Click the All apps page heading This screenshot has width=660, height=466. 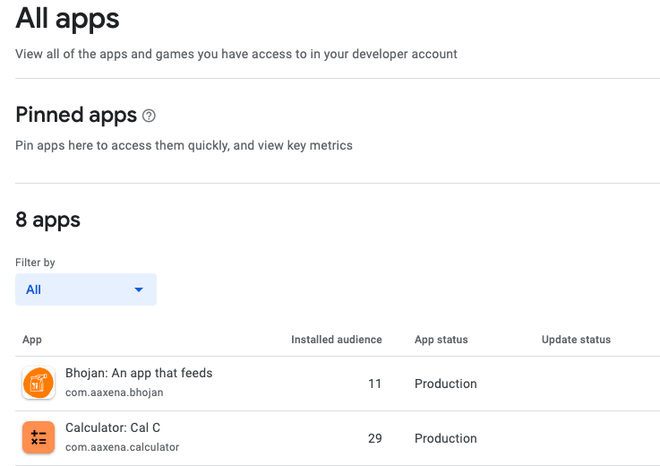[67, 18]
